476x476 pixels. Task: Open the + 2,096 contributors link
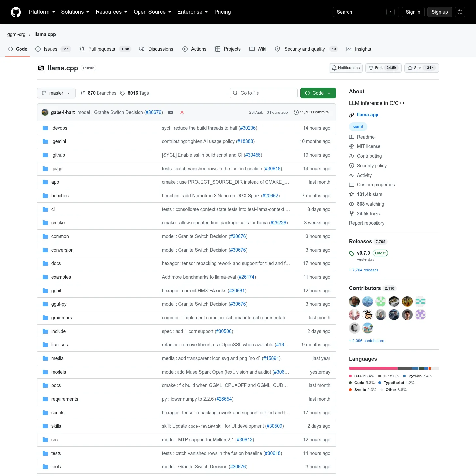367,341
